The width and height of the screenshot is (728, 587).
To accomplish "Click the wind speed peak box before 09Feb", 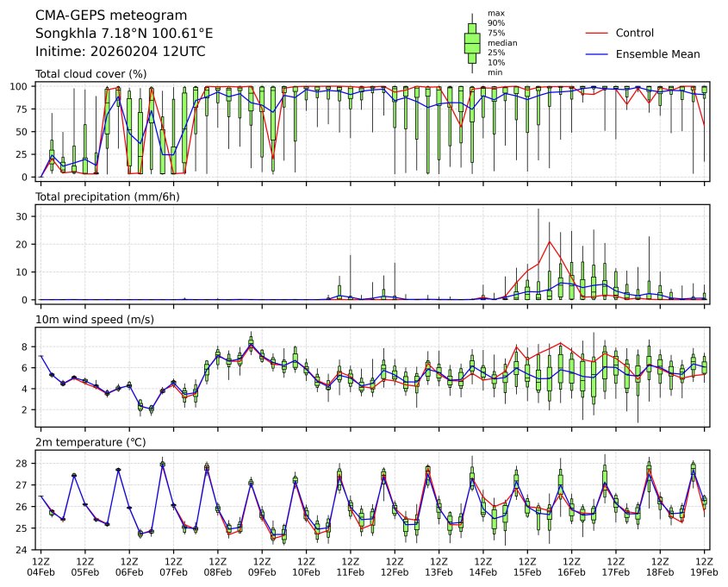I will [x=252, y=344].
